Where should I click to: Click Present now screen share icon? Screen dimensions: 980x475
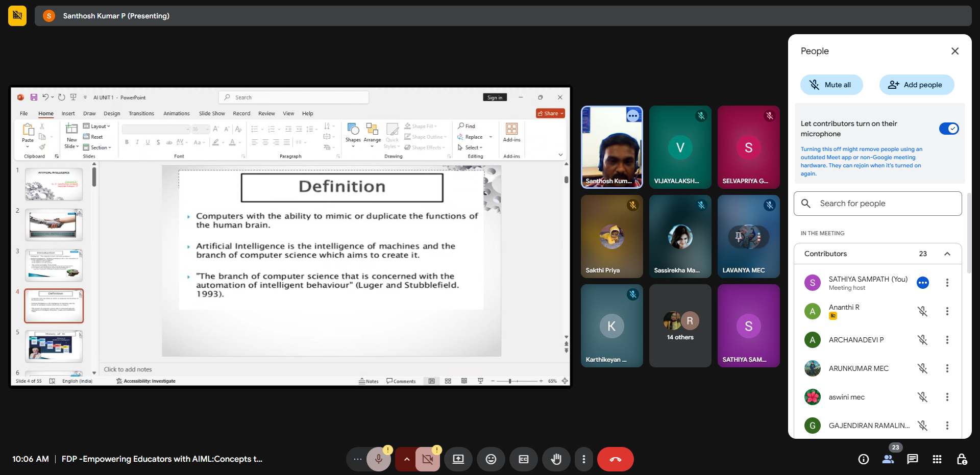coord(458,459)
